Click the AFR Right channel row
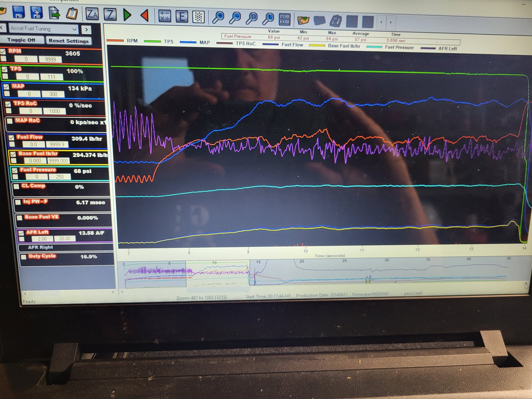 click(66, 247)
